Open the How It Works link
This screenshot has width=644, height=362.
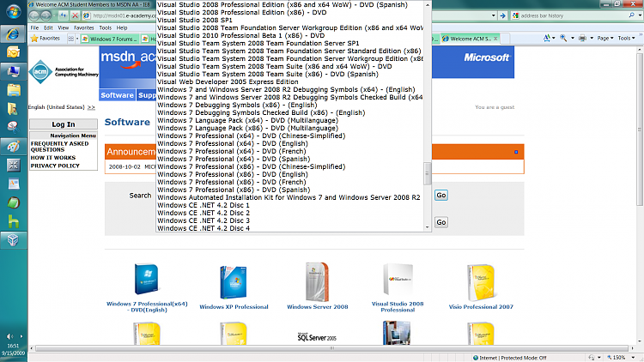pyautogui.click(x=53, y=158)
